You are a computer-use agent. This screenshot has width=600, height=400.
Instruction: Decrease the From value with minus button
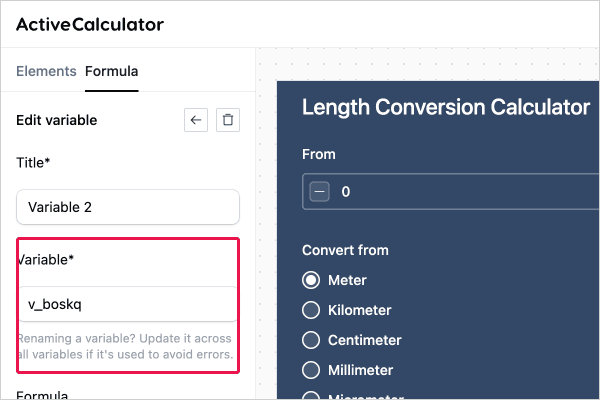320,191
